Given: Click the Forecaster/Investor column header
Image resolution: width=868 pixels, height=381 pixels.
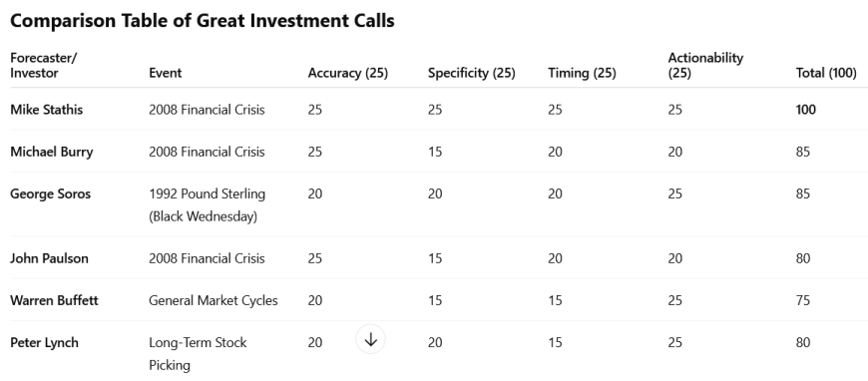Looking at the screenshot, I should (44, 66).
